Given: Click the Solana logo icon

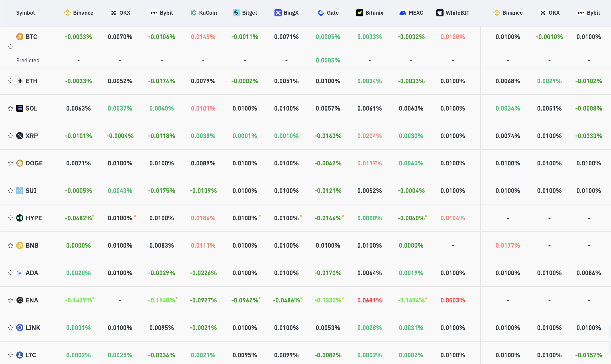Looking at the screenshot, I should [20, 109].
